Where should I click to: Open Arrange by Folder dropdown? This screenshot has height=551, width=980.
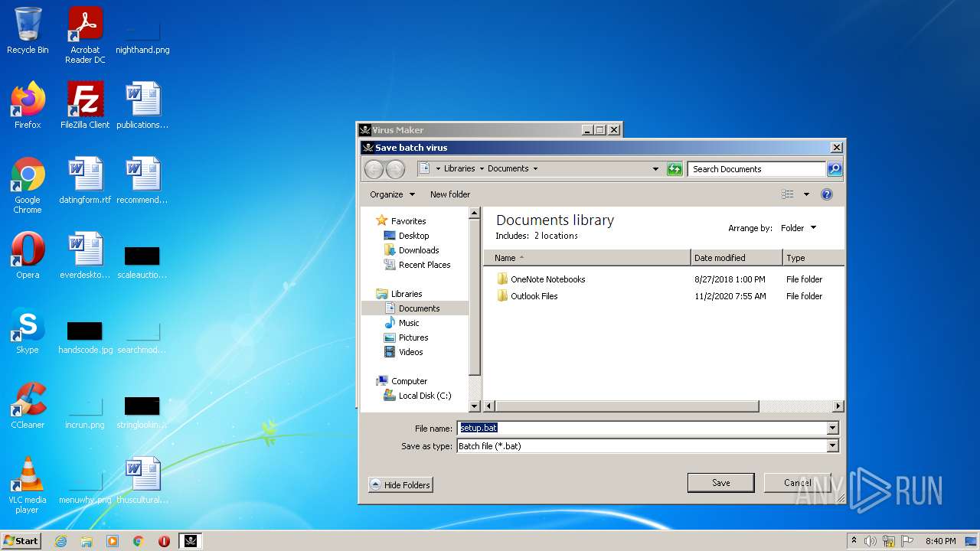pyautogui.click(x=799, y=228)
